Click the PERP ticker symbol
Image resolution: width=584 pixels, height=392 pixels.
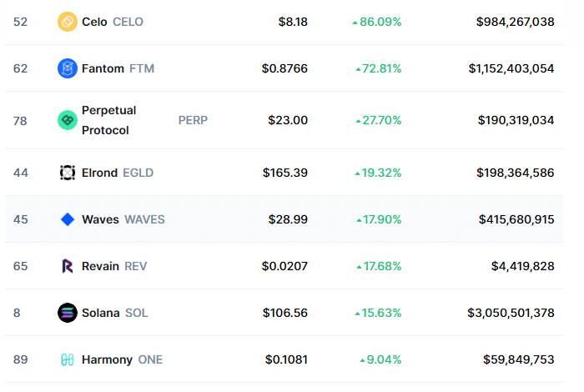[x=193, y=120]
